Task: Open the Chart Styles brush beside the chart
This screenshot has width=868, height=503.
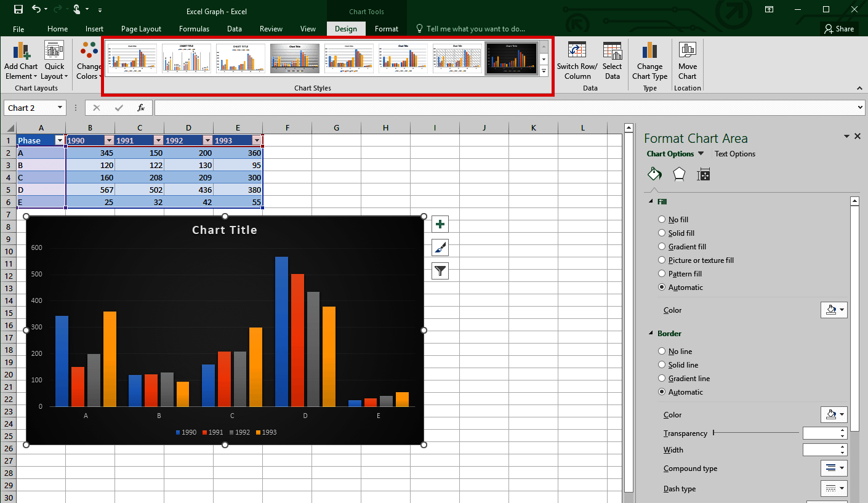Action: pyautogui.click(x=440, y=247)
